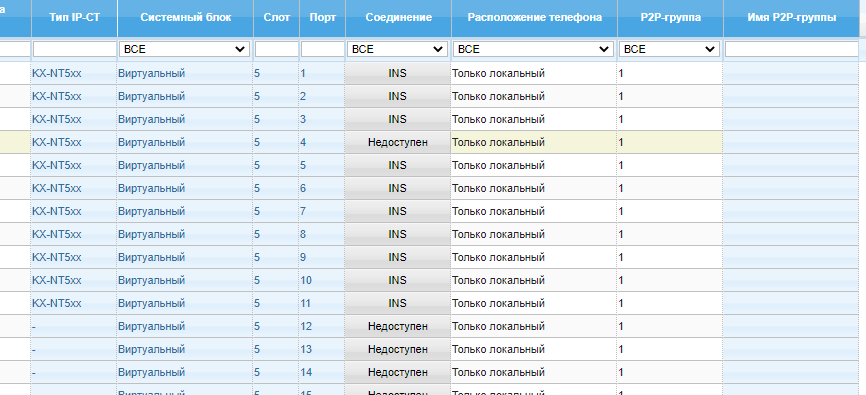Select KX-NT5xx cell in port 11 row
The width and height of the screenshot is (866, 395).
pyautogui.click(x=74, y=303)
